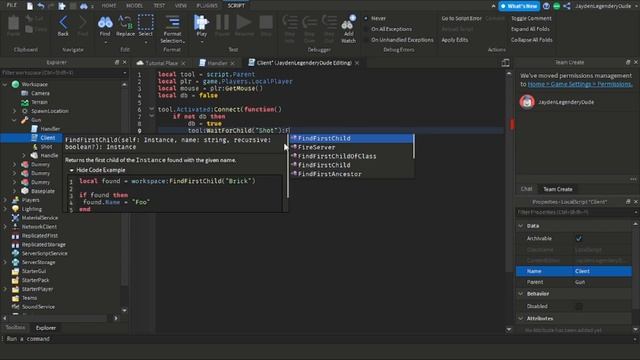Open the HOME ribbon tab

109,6
